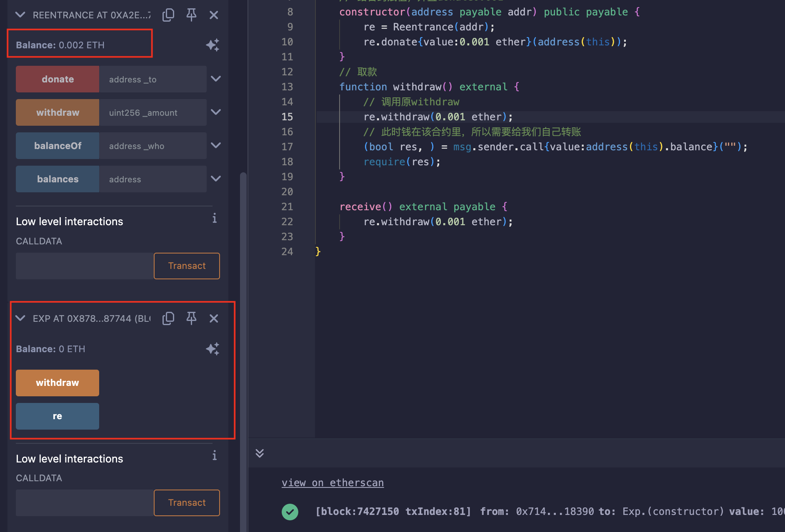785x532 pixels.
Task: Click the 're.donate{value:0.001 ether}' line
Action: 495,42
